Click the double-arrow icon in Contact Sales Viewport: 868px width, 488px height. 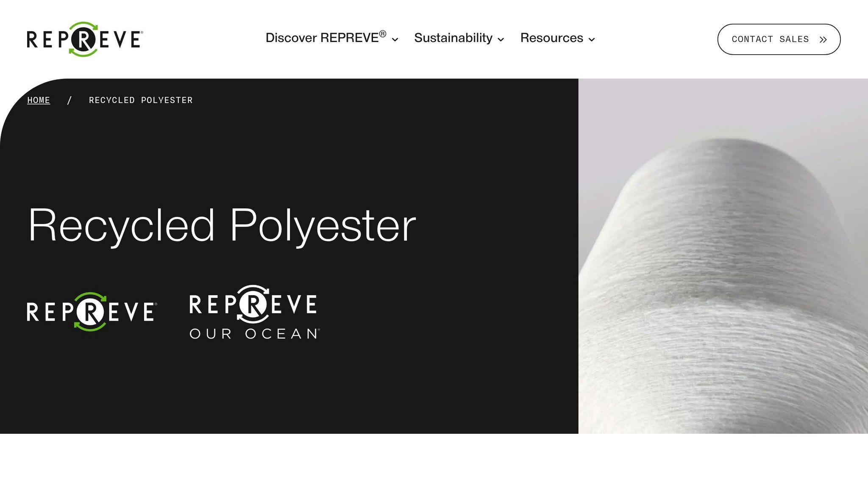coord(823,39)
